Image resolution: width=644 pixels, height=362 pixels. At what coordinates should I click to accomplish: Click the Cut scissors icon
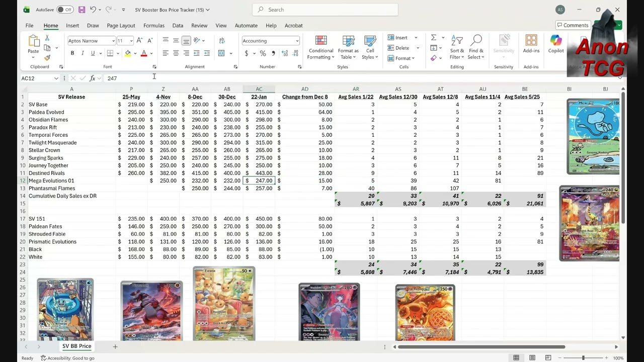(47, 38)
